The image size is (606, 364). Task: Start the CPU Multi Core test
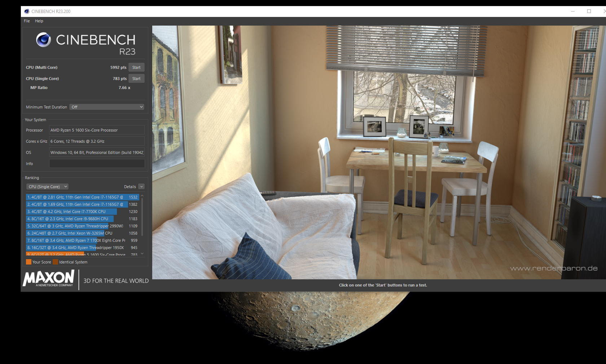tap(136, 67)
